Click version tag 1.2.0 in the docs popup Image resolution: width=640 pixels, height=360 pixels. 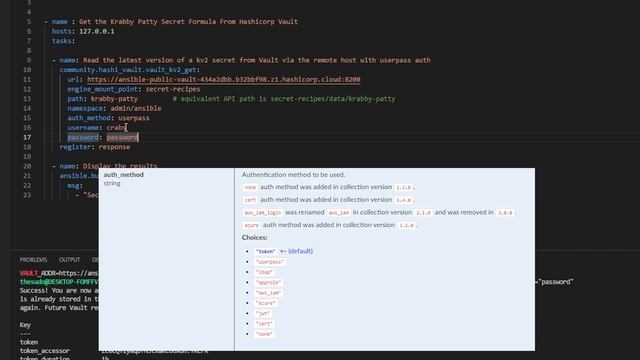click(x=404, y=187)
